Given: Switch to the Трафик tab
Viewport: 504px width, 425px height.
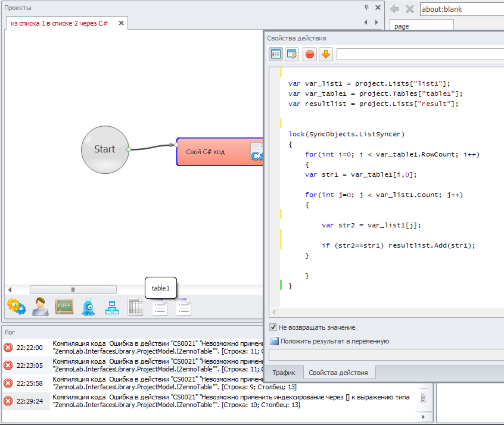Looking at the screenshot, I should (x=284, y=373).
